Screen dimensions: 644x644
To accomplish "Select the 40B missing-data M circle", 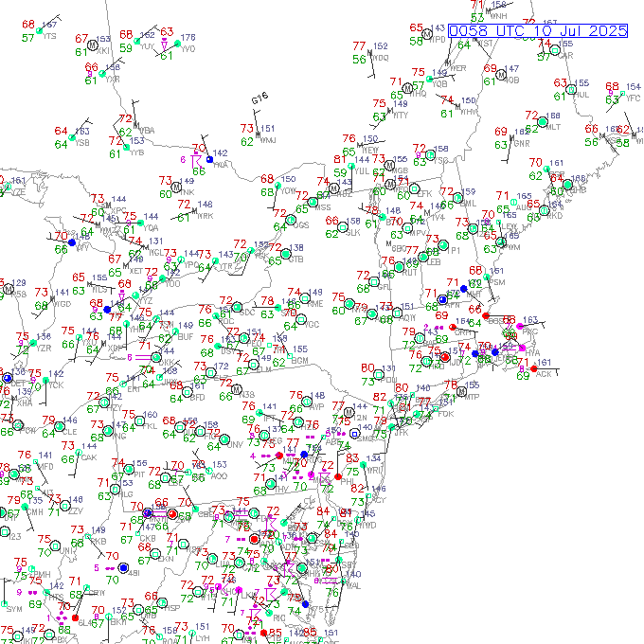I will [501, 75].
